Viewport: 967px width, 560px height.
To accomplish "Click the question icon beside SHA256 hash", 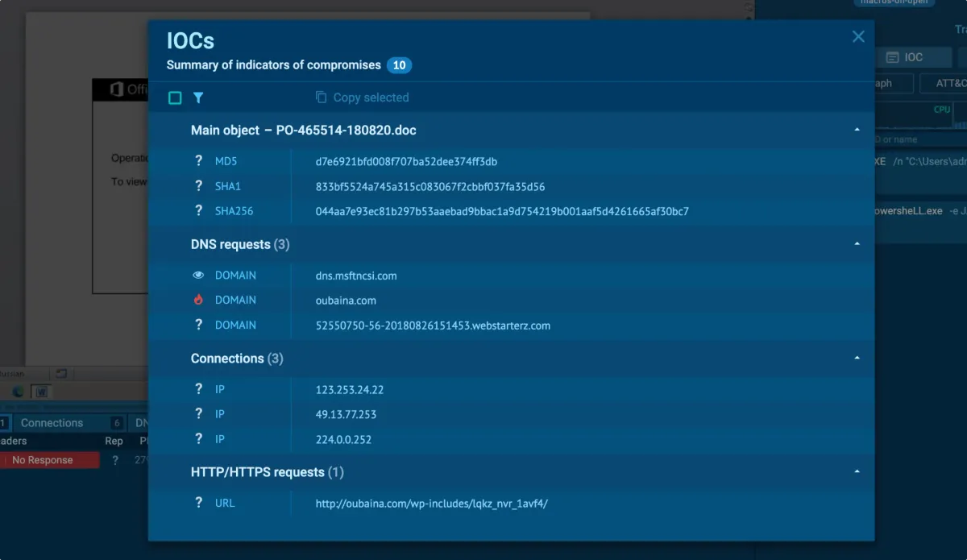I will click(198, 211).
